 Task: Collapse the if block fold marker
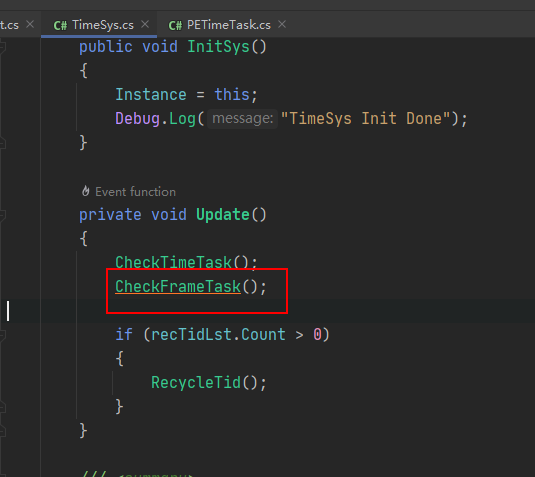(2, 335)
